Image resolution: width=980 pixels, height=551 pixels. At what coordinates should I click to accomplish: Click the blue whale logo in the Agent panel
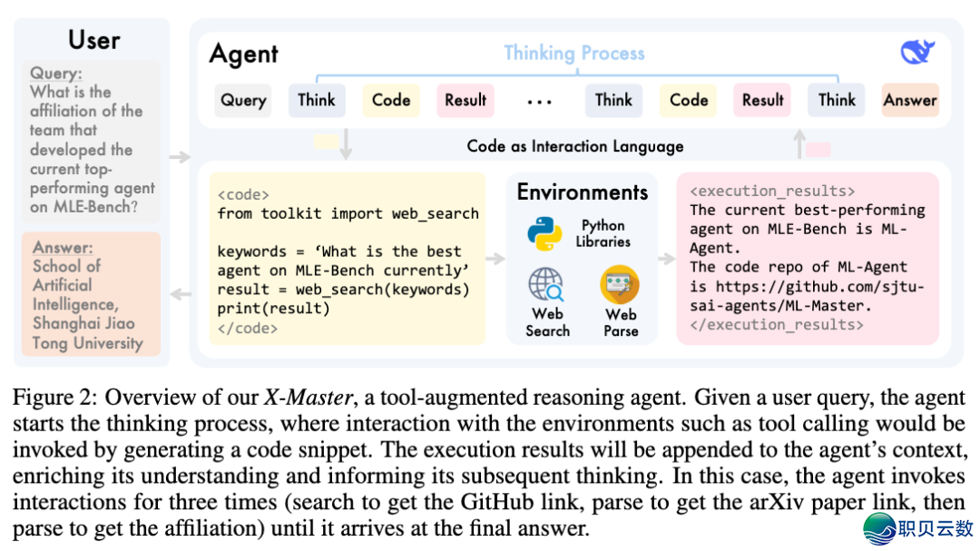pyautogui.click(x=916, y=52)
